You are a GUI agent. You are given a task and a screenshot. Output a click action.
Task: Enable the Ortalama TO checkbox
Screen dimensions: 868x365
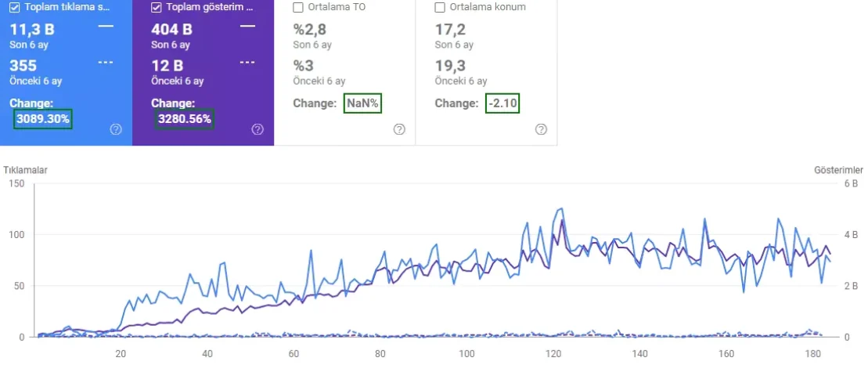[298, 8]
